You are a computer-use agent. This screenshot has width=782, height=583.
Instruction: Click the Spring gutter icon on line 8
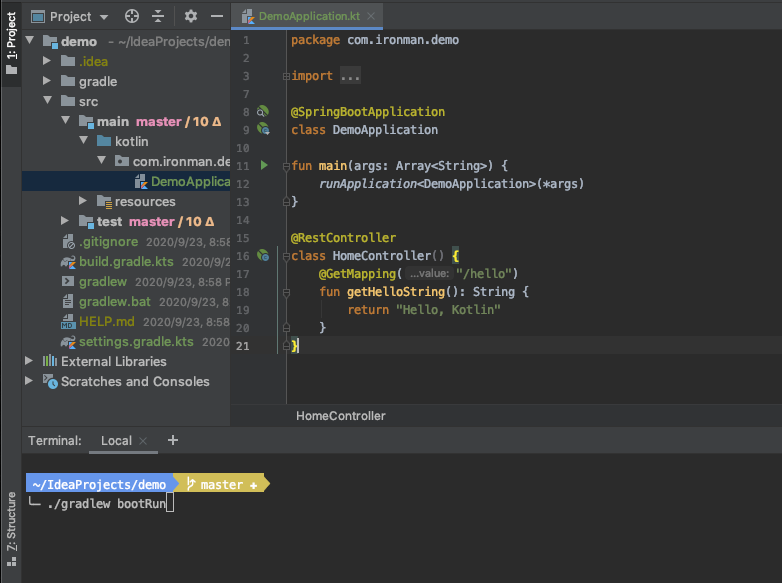tap(263, 112)
